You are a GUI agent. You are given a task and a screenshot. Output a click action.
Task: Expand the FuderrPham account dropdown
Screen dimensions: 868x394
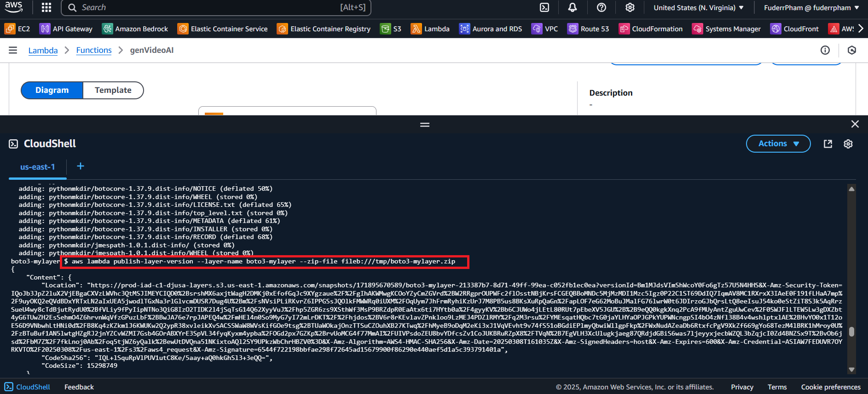pos(811,8)
